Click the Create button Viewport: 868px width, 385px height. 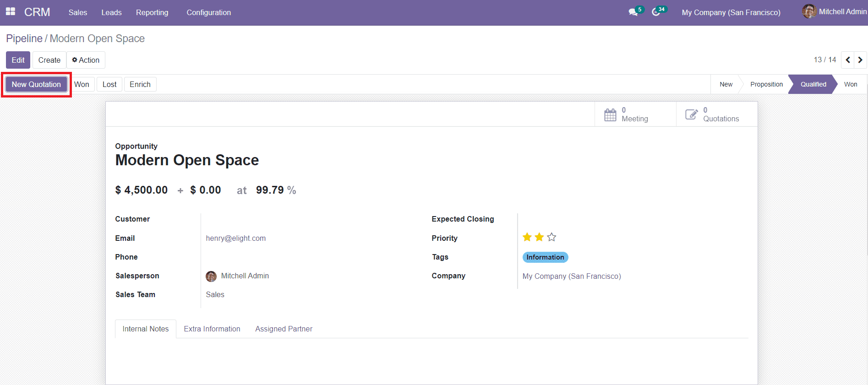tap(49, 60)
